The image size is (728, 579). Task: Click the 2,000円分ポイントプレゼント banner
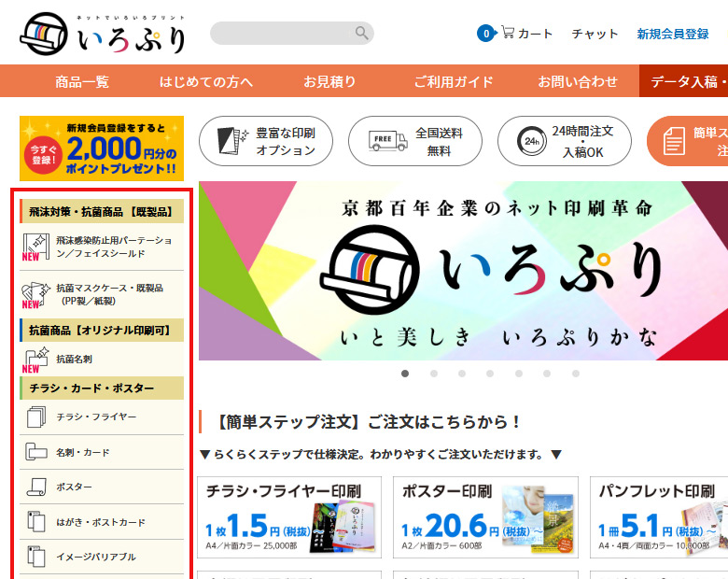tap(102, 148)
